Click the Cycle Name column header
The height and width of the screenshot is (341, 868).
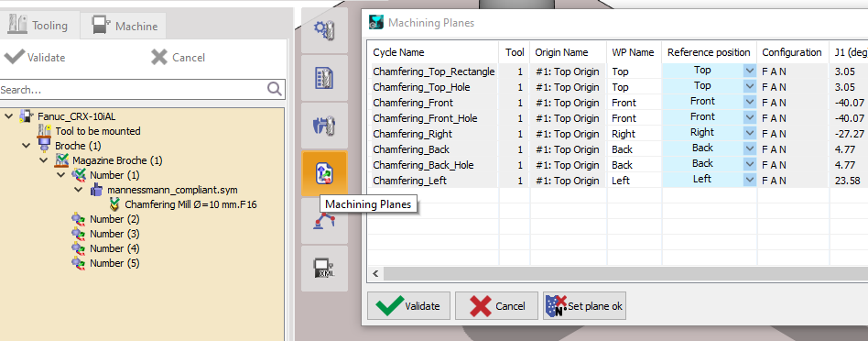(x=433, y=52)
